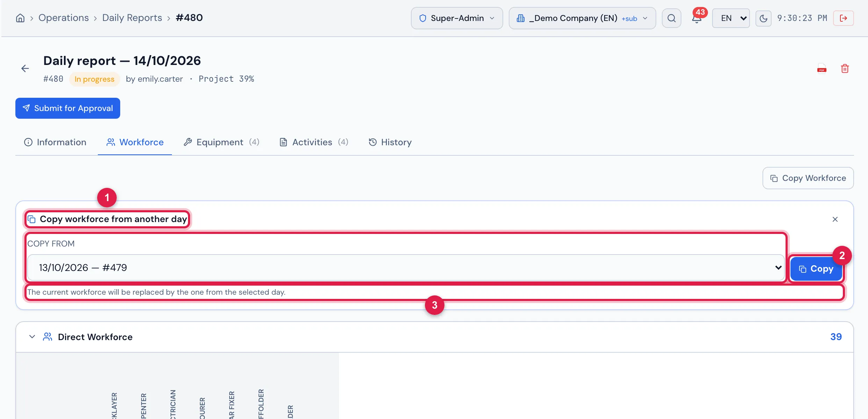The height and width of the screenshot is (419, 868).
Task: Go to home via breadcrumb house icon
Action: pyautogui.click(x=20, y=18)
